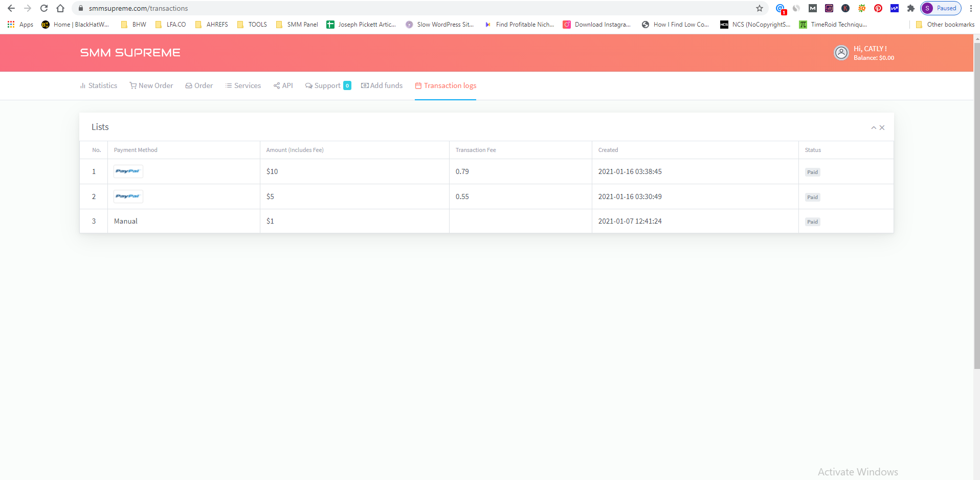This screenshot has height=480, width=980.
Task: Open the AHREFS bookmark folder
Action: [x=212, y=25]
